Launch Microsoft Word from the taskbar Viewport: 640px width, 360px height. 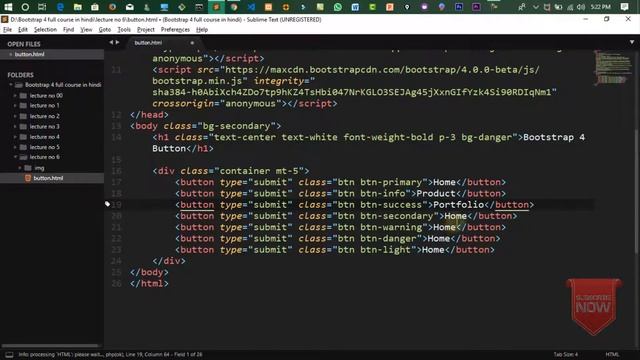pos(355,7)
